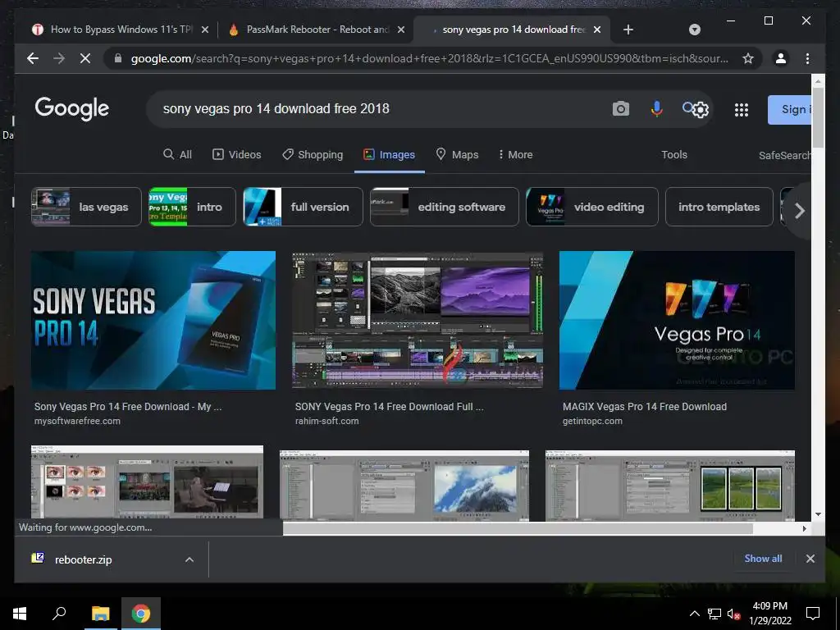This screenshot has width=840, height=630.
Task: Search by image with camera icon
Action: [x=620, y=109]
